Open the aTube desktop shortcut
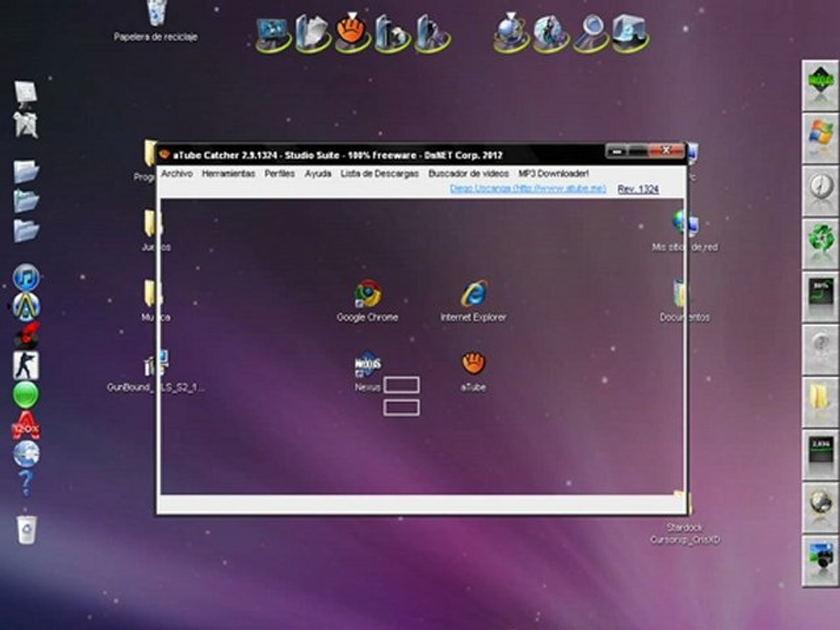840x630 pixels. pyautogui.click(x=473, y=370)
